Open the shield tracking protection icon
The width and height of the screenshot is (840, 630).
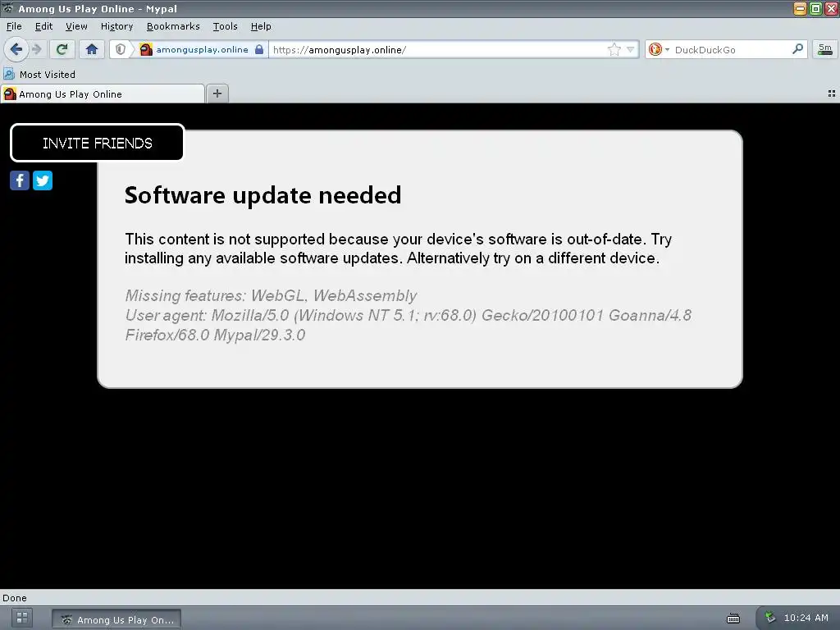click(121, 50)
